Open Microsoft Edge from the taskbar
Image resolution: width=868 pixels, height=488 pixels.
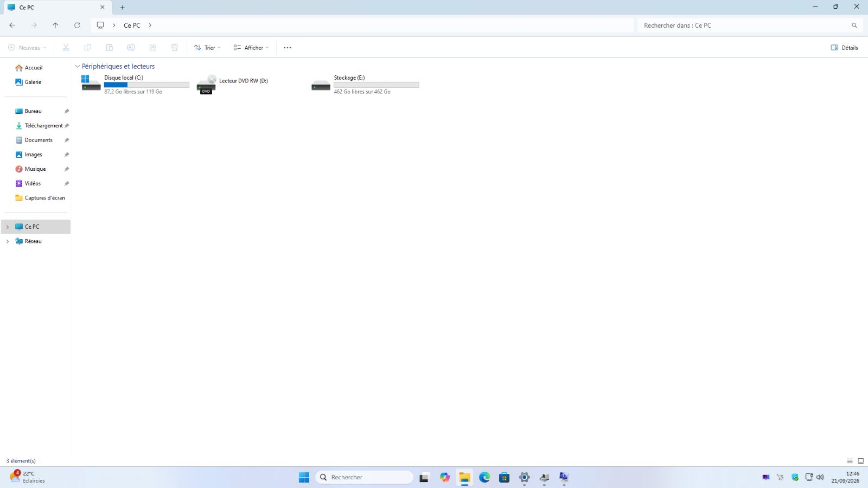484,477
